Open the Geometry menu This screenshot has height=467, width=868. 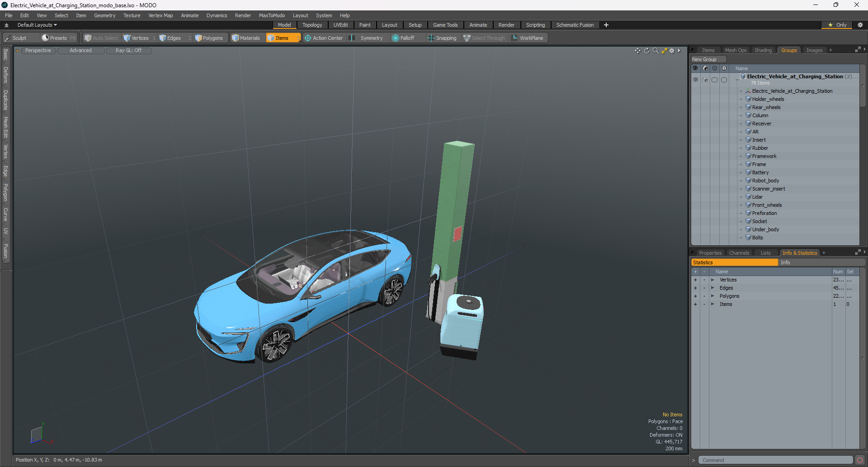104,15
